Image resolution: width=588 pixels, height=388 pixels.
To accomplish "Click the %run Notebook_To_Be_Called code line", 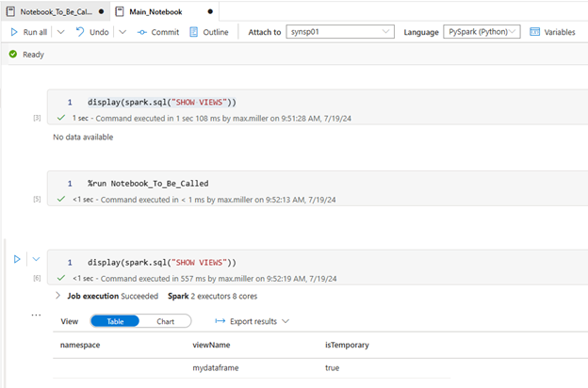I will [148, 184].
